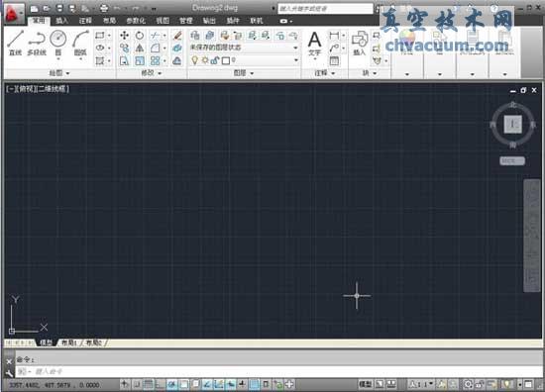Viewport: 545px width, 392px height.
Task: Click the Ellipse draw tool icon
Action: pos(100,48)
